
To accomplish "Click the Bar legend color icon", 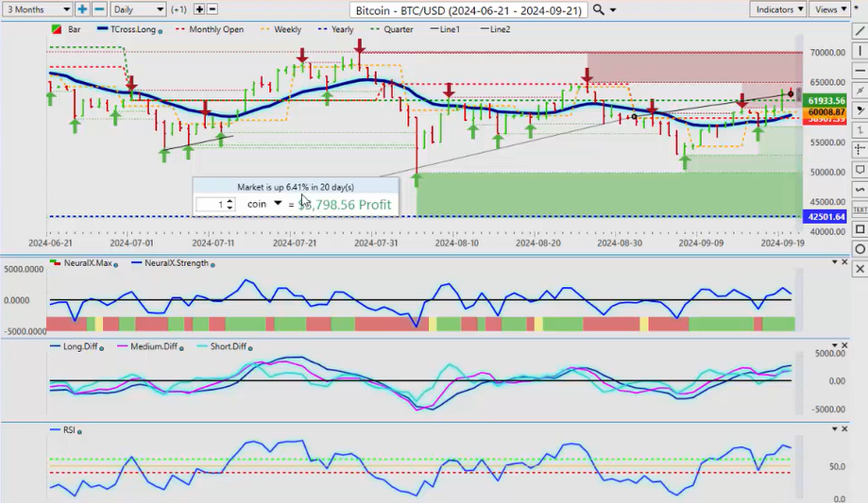I will click(x=56, y=29).
